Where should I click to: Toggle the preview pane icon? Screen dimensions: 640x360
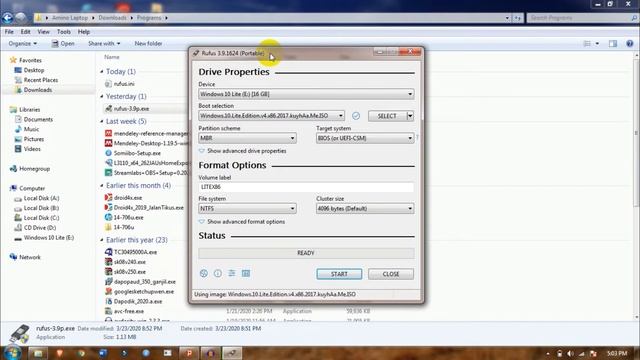click(x=613, y=43)
